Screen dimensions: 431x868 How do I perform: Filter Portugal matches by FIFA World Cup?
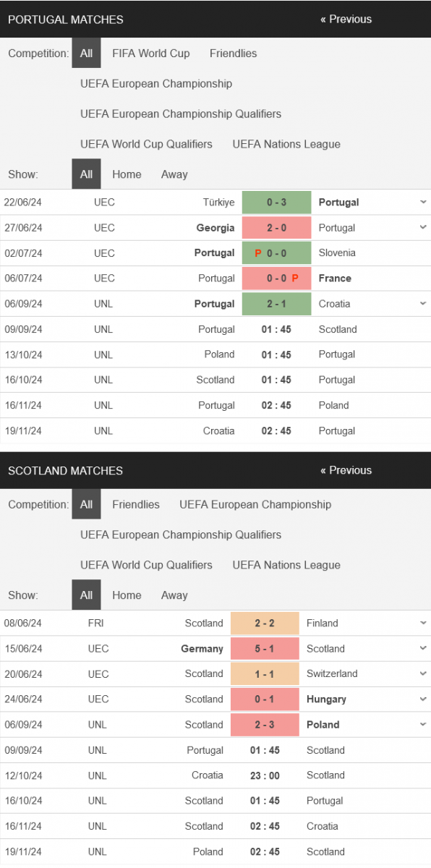[x=151, y=54]
